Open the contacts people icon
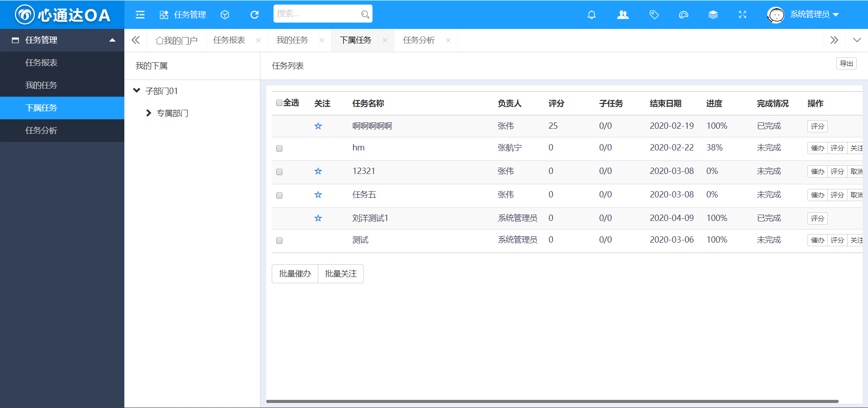868x408 pixels. (623, 15)
